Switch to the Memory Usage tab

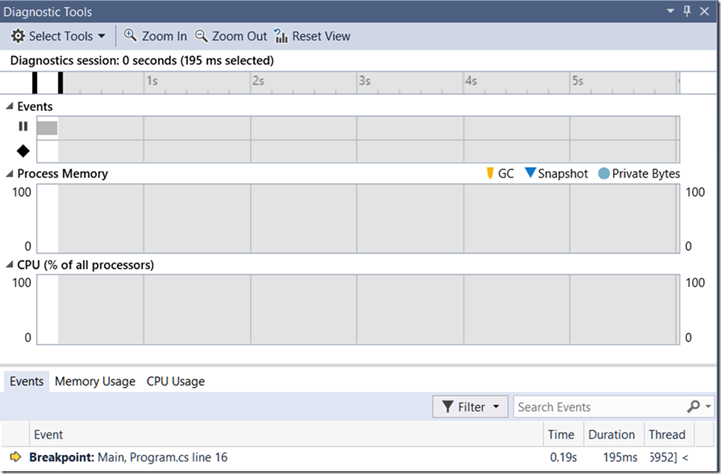tap(95, 381)
